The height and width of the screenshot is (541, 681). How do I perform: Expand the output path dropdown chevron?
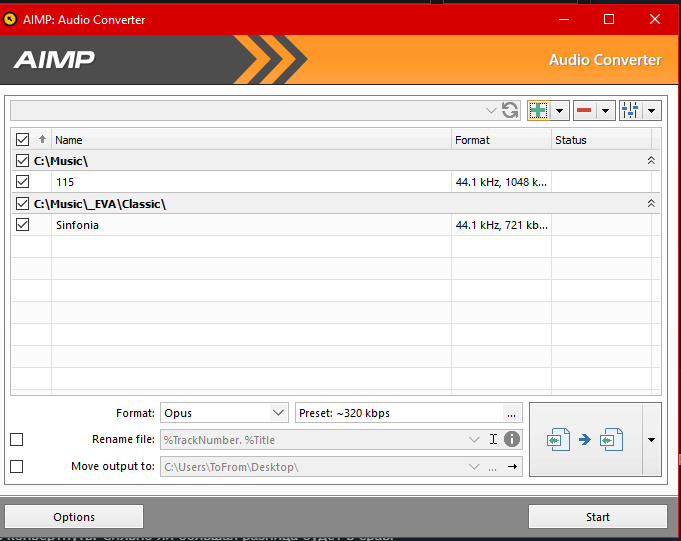coord(474,467)
